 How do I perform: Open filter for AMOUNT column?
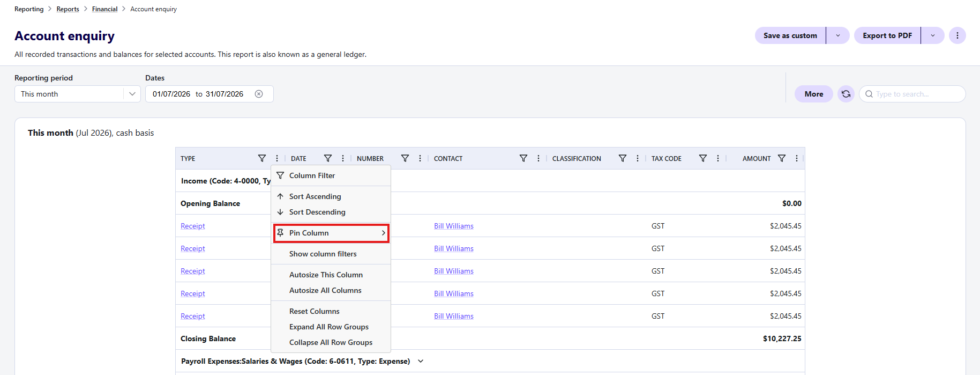782,158
